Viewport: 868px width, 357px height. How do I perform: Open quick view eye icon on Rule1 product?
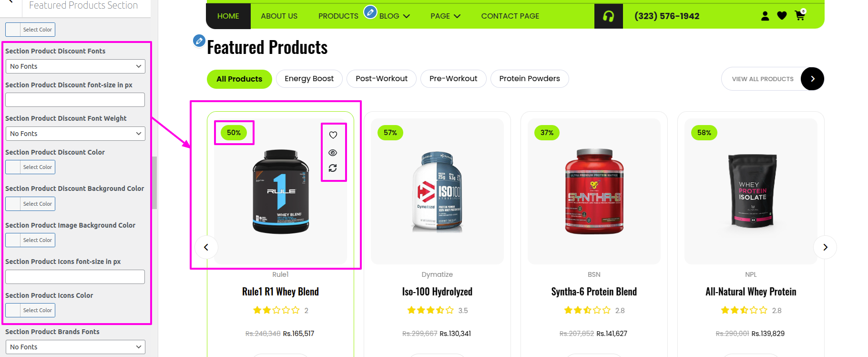(333, 153)
